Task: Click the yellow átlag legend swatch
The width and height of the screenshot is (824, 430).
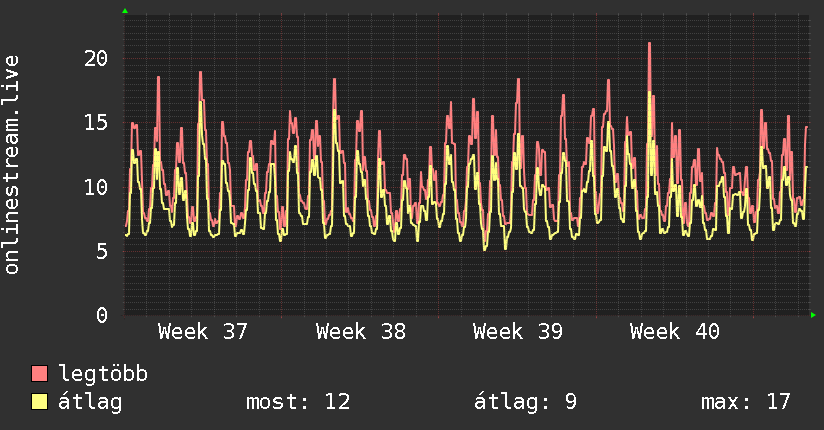Action: [39, 402]
